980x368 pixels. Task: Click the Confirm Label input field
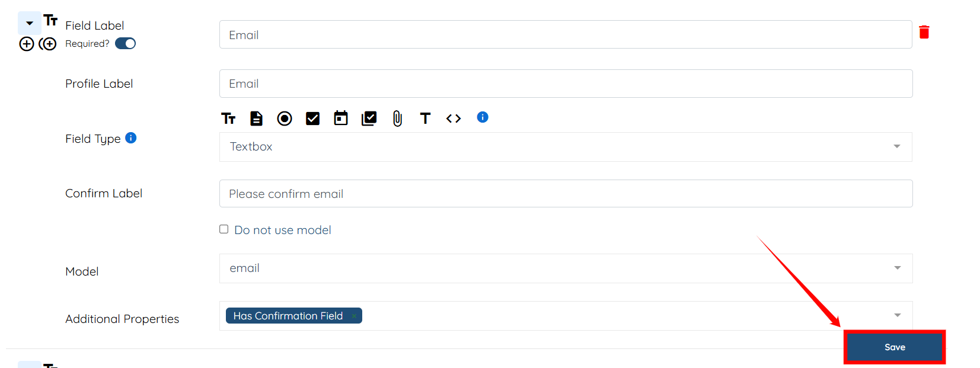click(565, 194)
